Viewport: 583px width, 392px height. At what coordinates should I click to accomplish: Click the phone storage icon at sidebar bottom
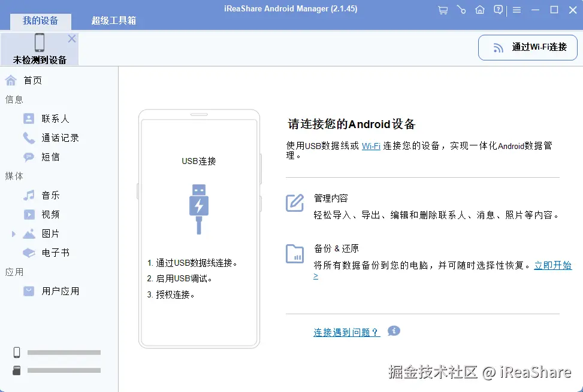[17, 353]
